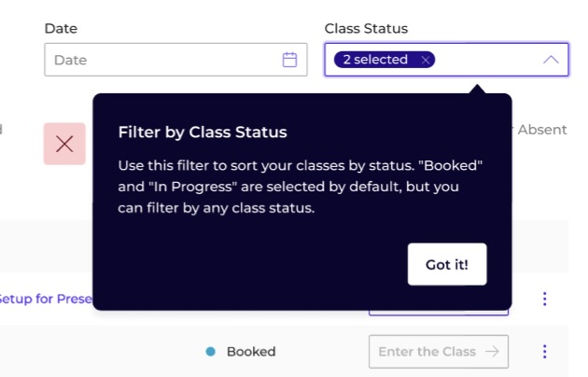Click the partially hidden button behind the tooltip

point(439,313)
